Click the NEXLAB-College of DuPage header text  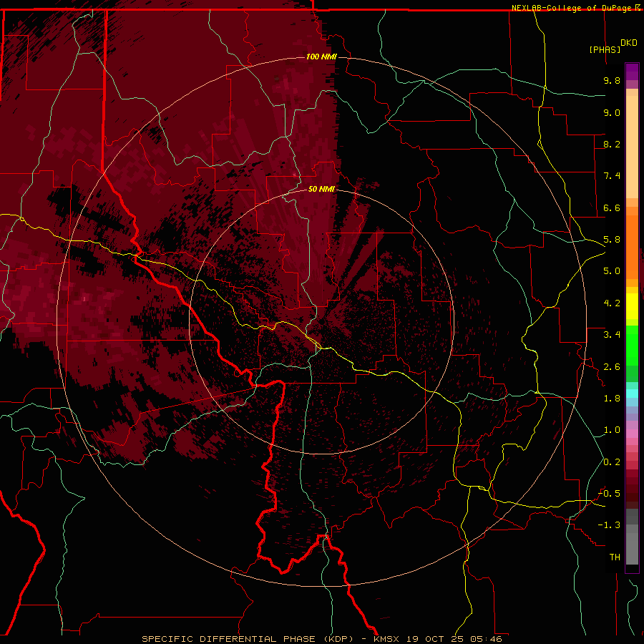coord(571,8)
